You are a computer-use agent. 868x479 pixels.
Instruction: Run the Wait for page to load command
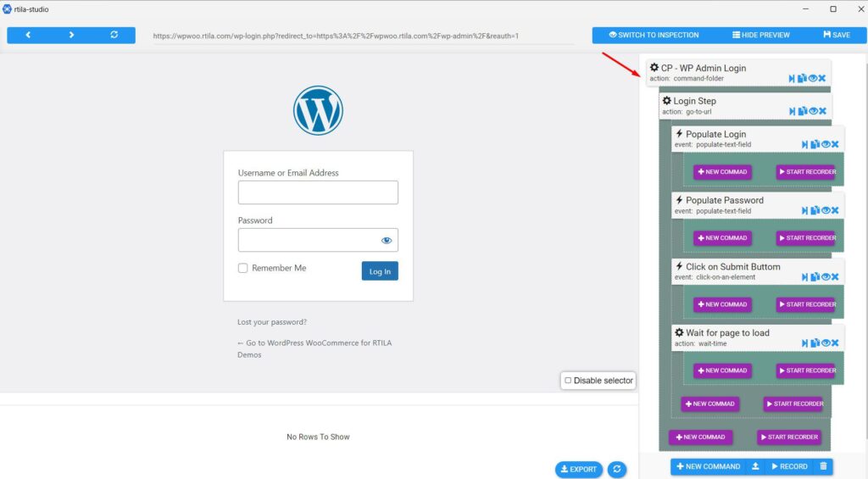(x=805, y=343)
